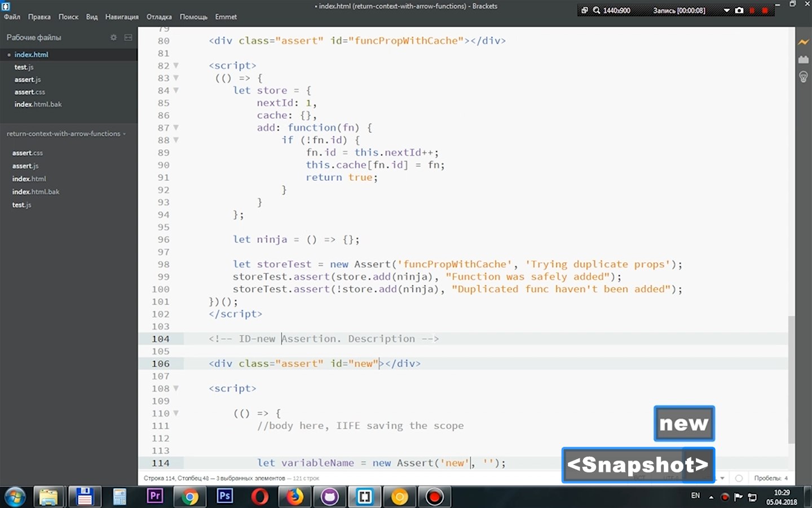Select assert.js in working files

click(x=68, y=80)
